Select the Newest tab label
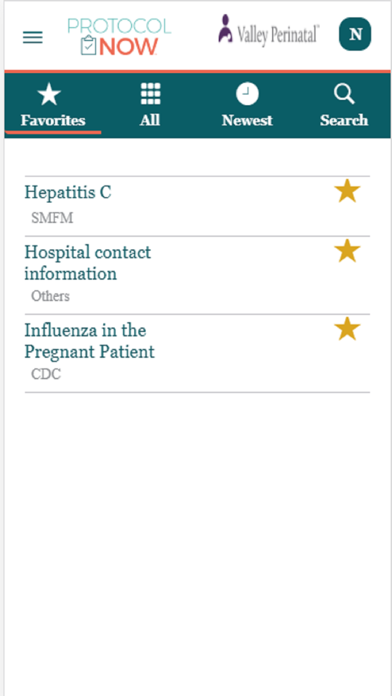392x696 pixels. coord(247,120)
